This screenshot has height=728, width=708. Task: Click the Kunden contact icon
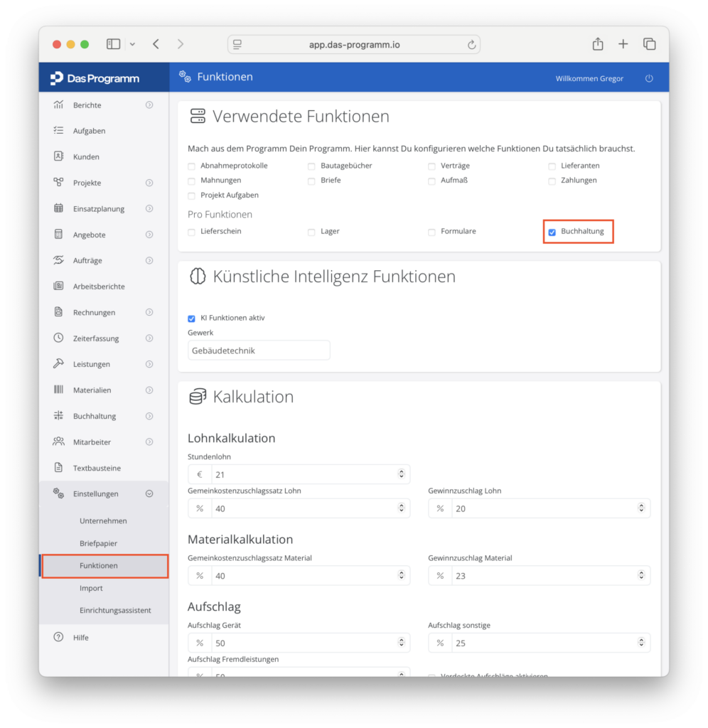pyautogui.click(x=58, y=156)
